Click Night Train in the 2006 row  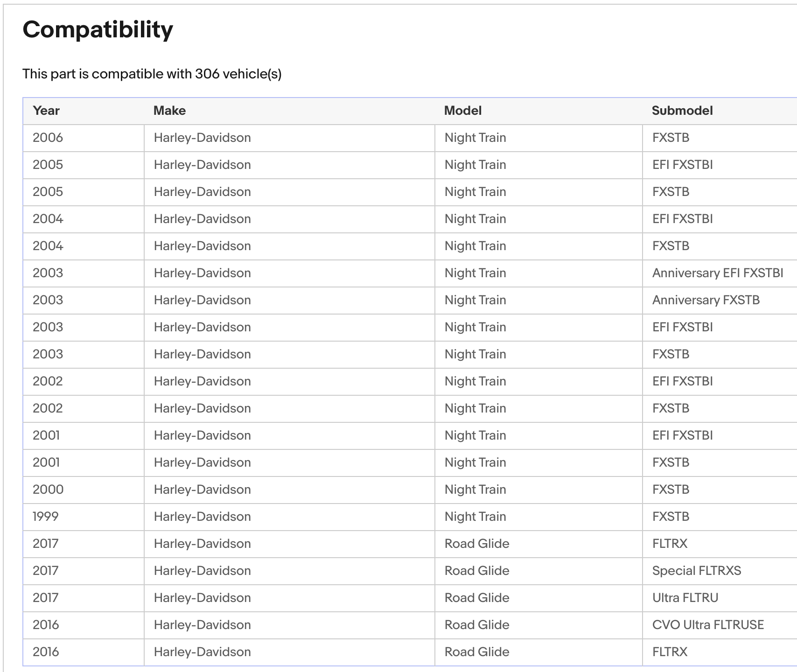(x=475, y=138)
